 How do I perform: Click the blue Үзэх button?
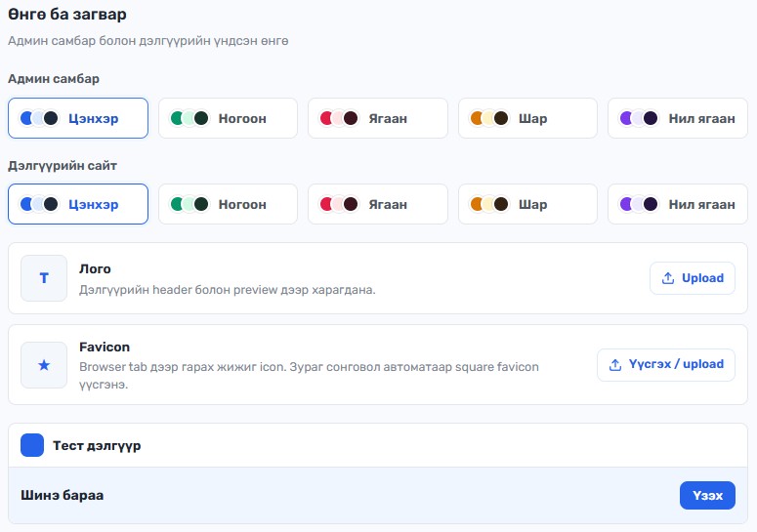tap(707, 495)
